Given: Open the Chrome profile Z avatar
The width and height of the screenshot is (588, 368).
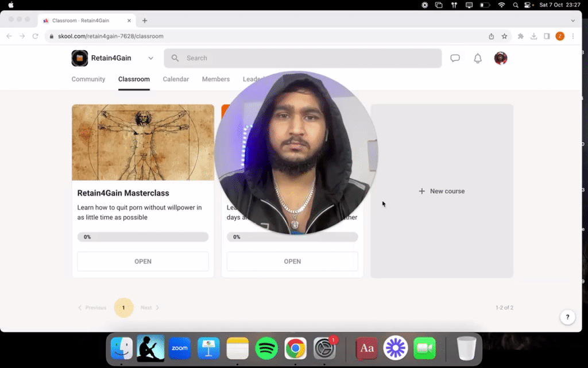Looking at the screenshot, I should coord(560,36).
